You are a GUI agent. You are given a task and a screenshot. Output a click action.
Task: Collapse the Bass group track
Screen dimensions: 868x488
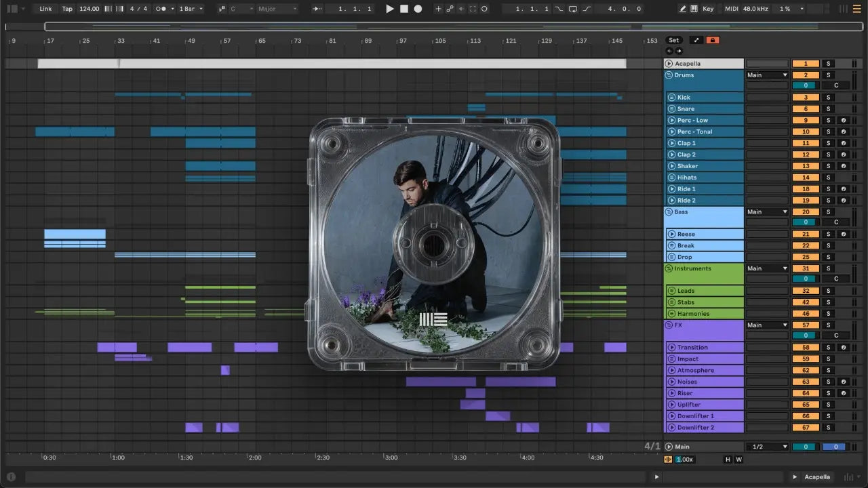click(x=669, y=212)
